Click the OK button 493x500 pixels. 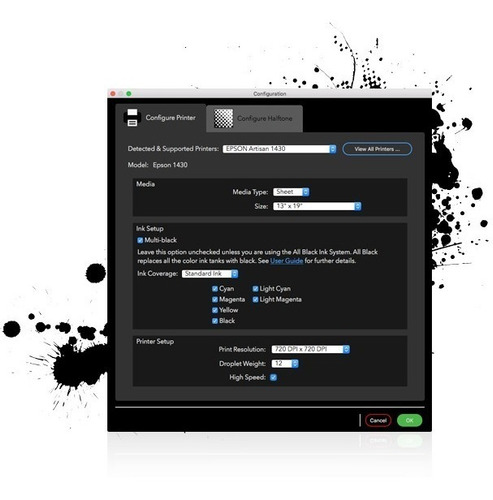pyautogui.click(x=409, y=421)
